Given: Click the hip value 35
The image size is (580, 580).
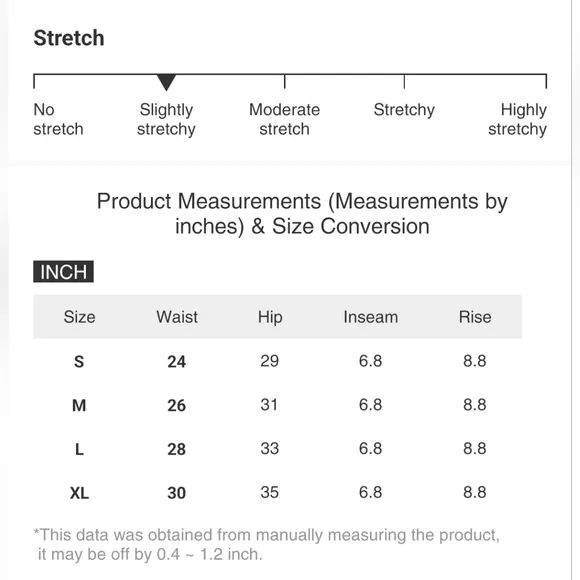Looking at the screenshot, I should coord(269,492).
